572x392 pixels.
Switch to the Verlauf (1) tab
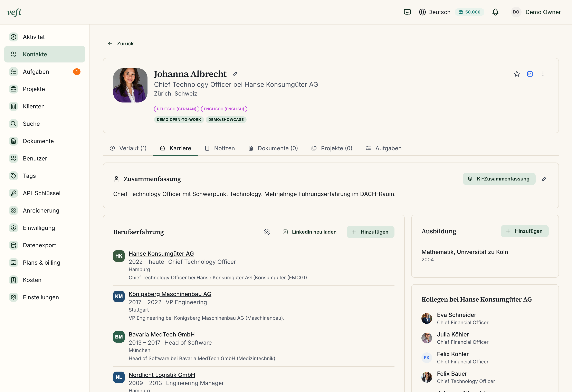click(128, 148)
